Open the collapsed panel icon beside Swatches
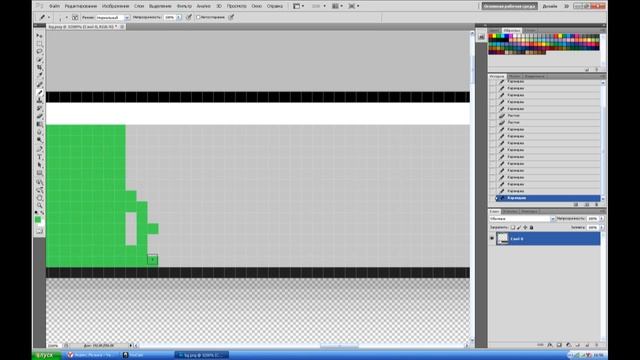This screenshot has height=360, width=640. (x=481, y=37)
